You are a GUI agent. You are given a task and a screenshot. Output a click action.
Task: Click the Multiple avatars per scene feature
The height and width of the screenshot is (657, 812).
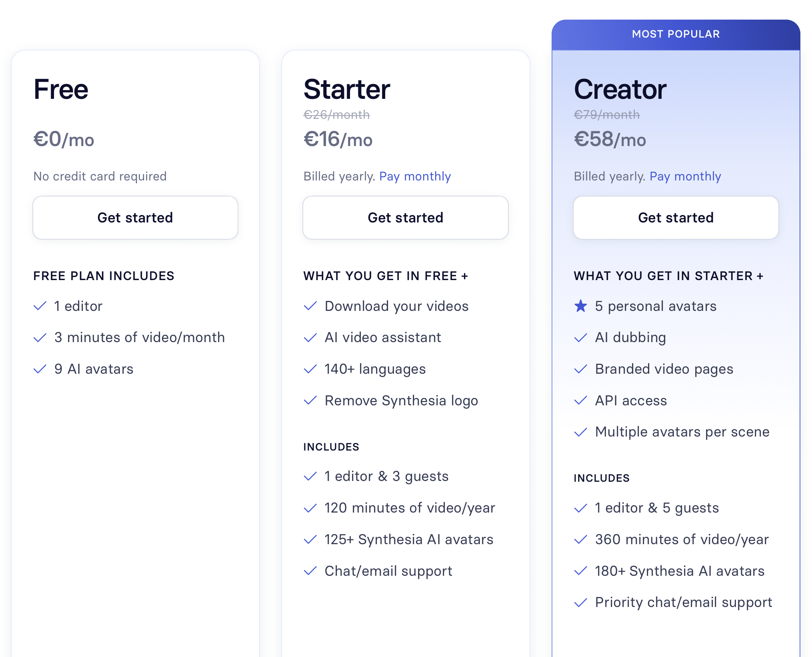pos(682,432)
